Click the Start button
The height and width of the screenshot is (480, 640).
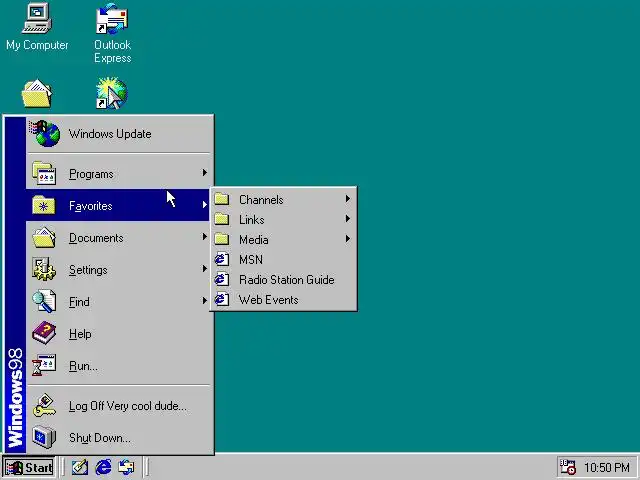pos(29,467)
